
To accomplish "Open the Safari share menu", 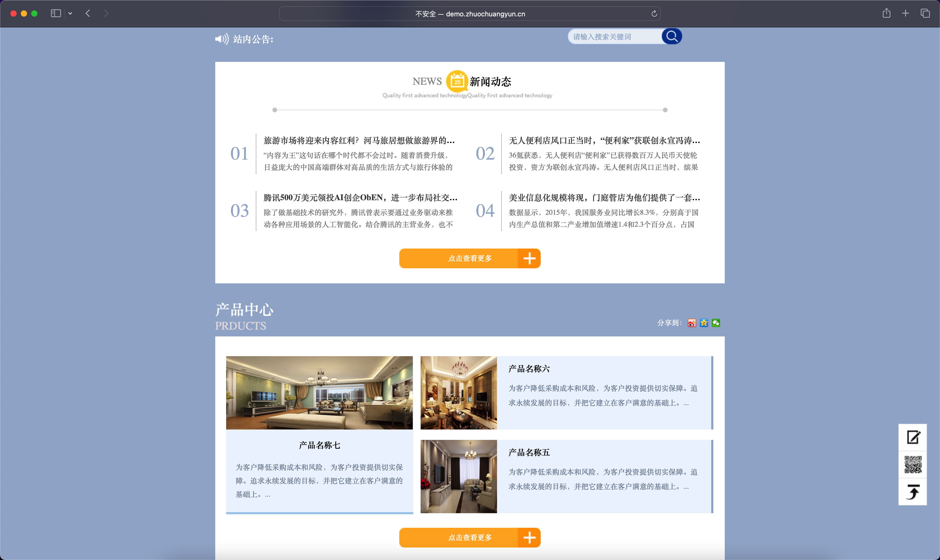I will pyautogui.click(x=886, y=14).
